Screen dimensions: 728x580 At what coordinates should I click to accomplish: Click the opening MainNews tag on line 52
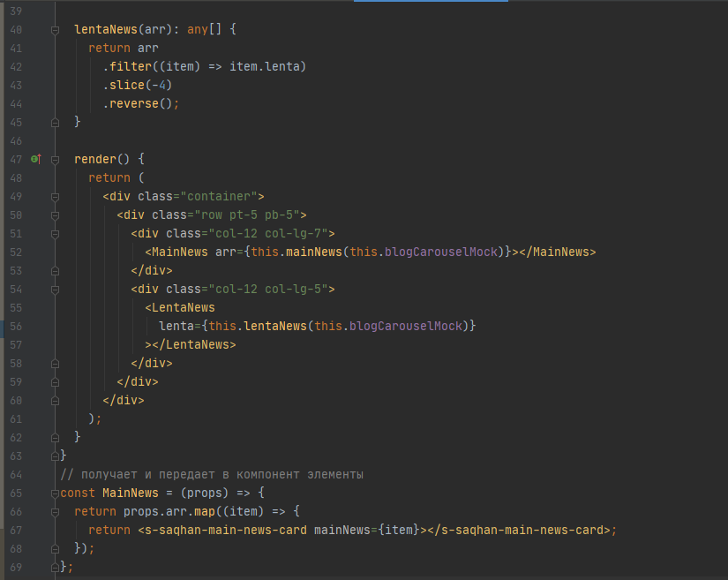(x=176, y=252)
